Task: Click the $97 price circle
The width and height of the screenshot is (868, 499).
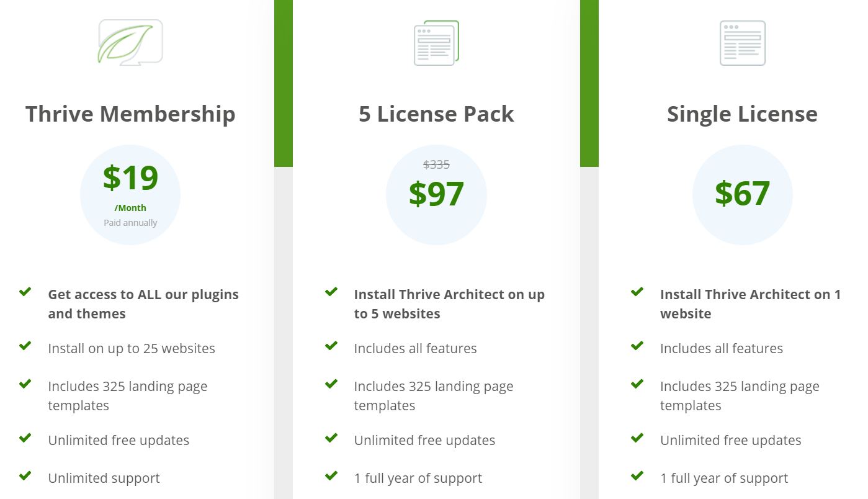Action: 436,195
